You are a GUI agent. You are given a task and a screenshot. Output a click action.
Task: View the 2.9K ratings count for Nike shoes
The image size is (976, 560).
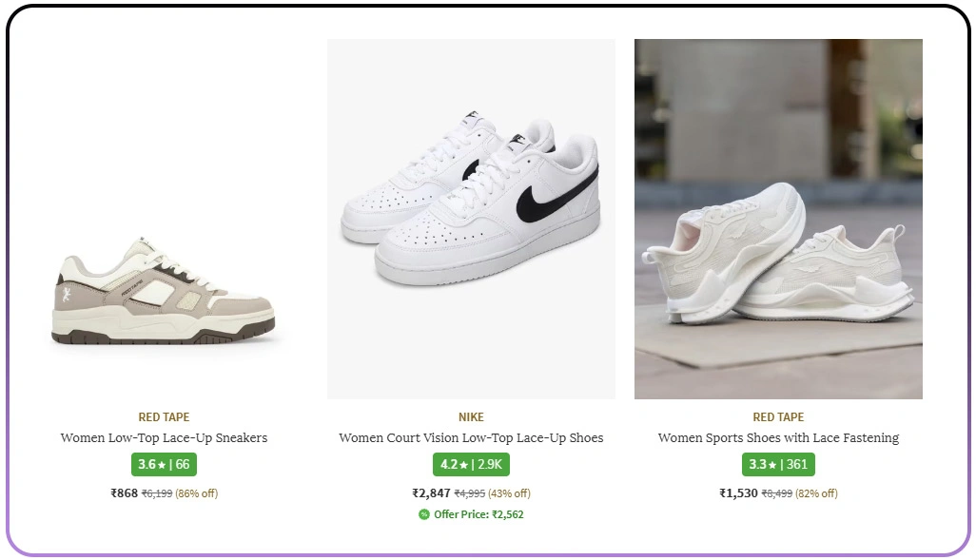(488, 464)
